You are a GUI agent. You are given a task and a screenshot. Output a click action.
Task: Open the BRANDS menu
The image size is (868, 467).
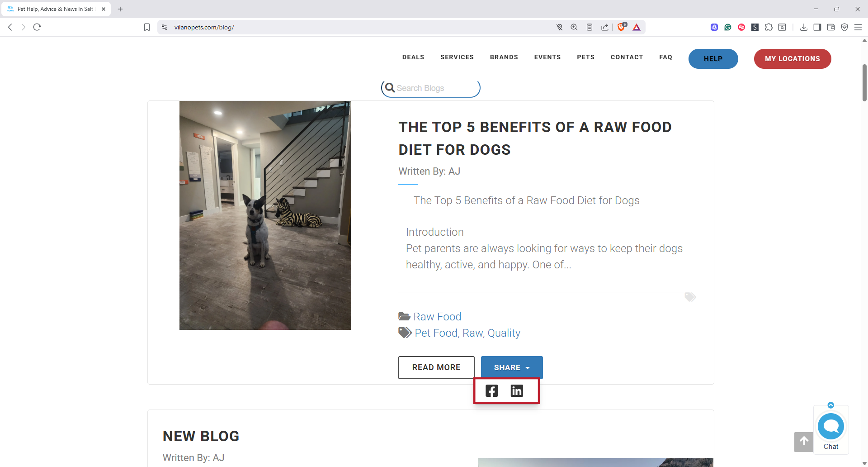[x=504, y=57]
